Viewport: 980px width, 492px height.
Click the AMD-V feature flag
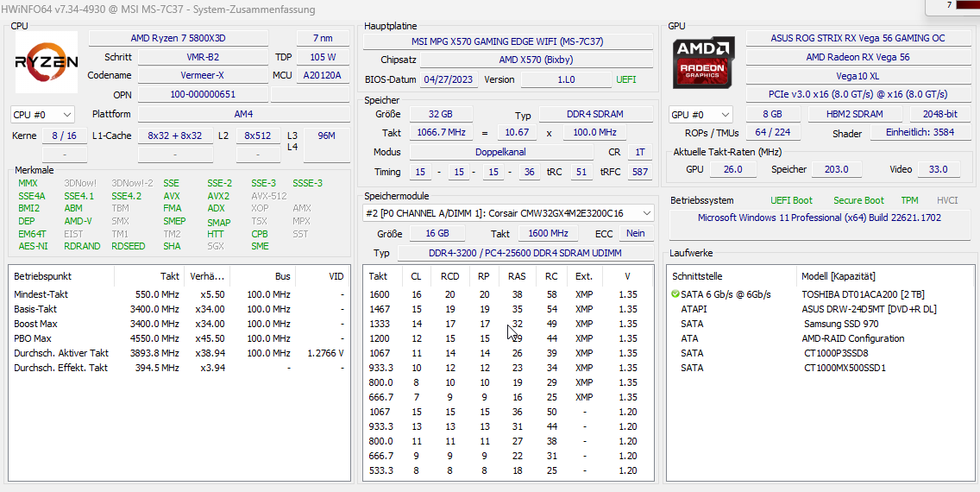click(79, 221)
